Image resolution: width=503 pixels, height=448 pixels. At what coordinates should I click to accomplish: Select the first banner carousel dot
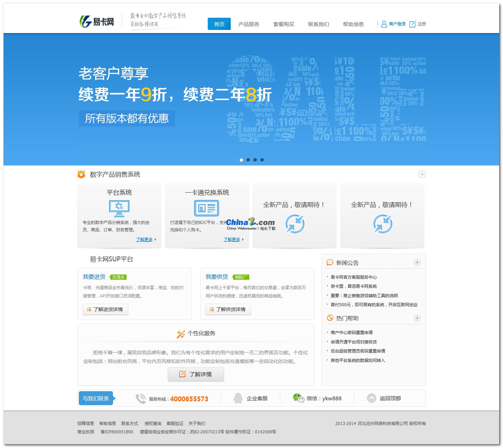click(x=241, y=160)
